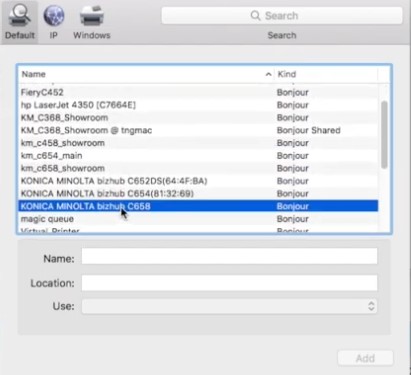Select the magic queue printer row
Viewport: 411px width, 375px height.
point(198,219)
